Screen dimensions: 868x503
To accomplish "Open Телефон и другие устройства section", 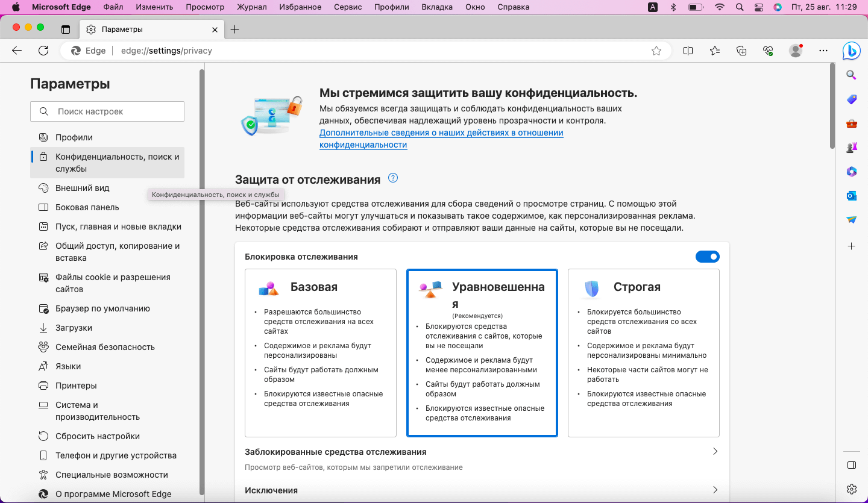I will (107, 455).
